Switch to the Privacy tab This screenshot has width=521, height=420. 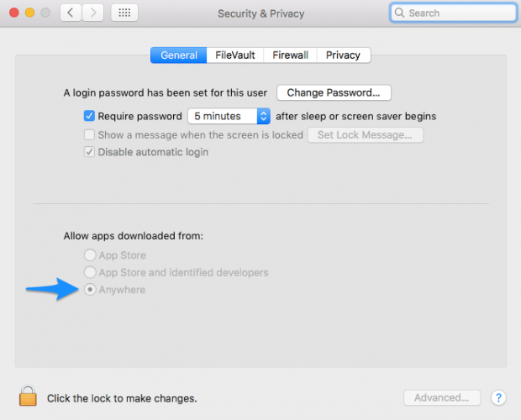click(x=343, y=55)
